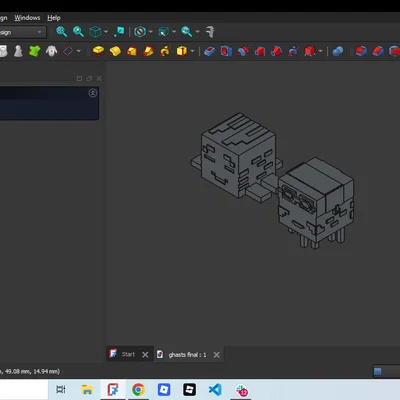Image resolution: width=400 pixels, height=400 pixels.
Task: Close the ghasts final : 1 tab
Action: click(x=217, y=355)
